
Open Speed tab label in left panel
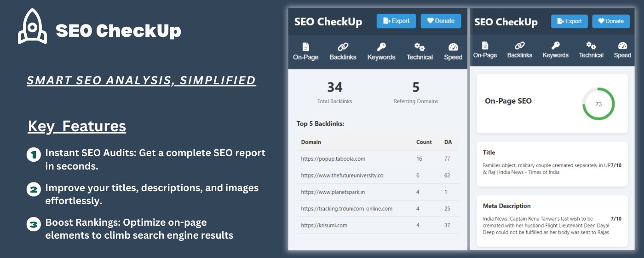(x=453, y=57)
